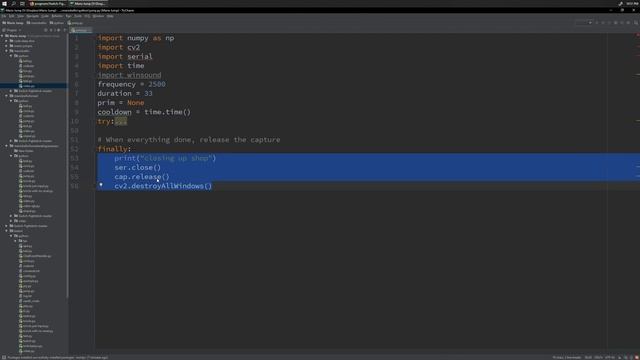Open the Edit menu
Screen dimensions: 640x360
point(11,16)
